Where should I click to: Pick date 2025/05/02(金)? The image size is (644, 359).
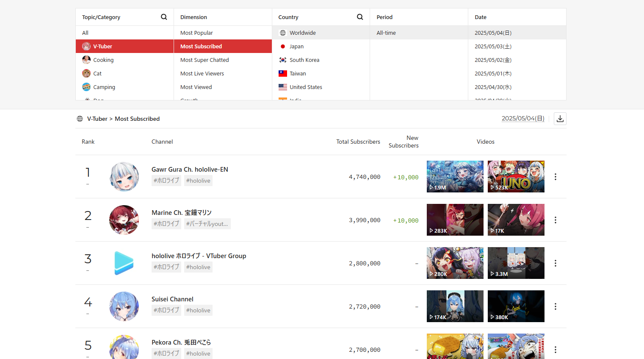coord(517,60)
